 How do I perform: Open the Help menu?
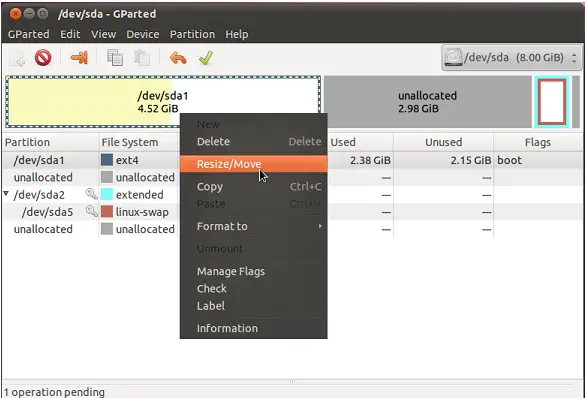(x=237, y=34)
